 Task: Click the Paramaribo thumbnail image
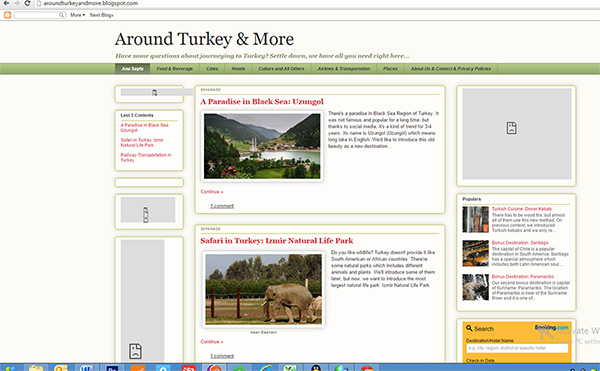pyautogui.click(x=475, y=287)
